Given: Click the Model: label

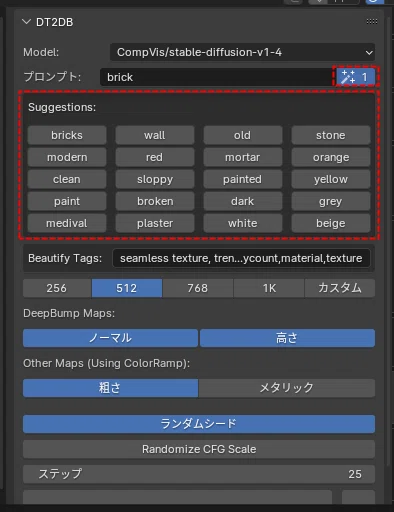Looking at the screenshot, I should (x=41, y=52).
